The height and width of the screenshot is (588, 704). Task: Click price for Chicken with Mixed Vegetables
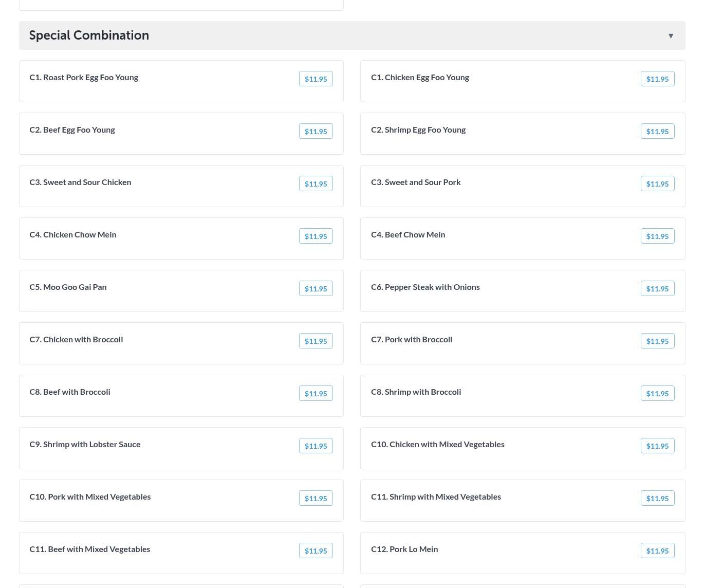pos(657,446)
